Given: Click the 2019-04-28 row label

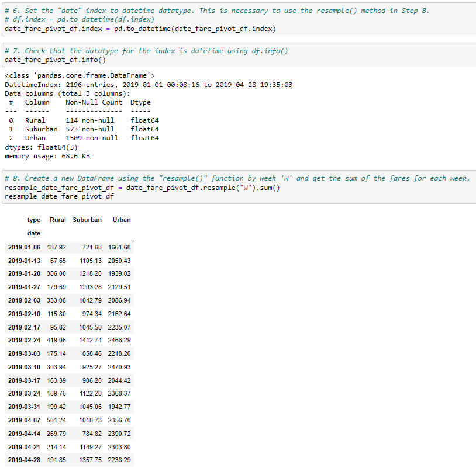Looking at the screenshot, I should click(26, 460).
